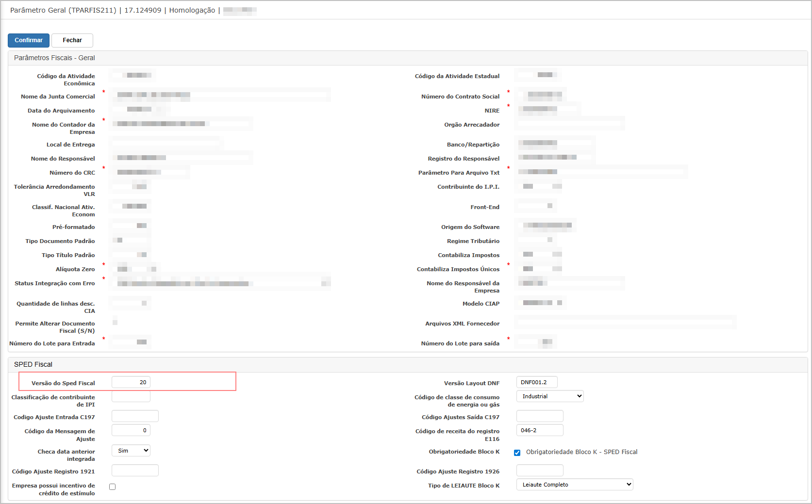Click Codigo Ajuste Entrada C197 field

point(135,416)
